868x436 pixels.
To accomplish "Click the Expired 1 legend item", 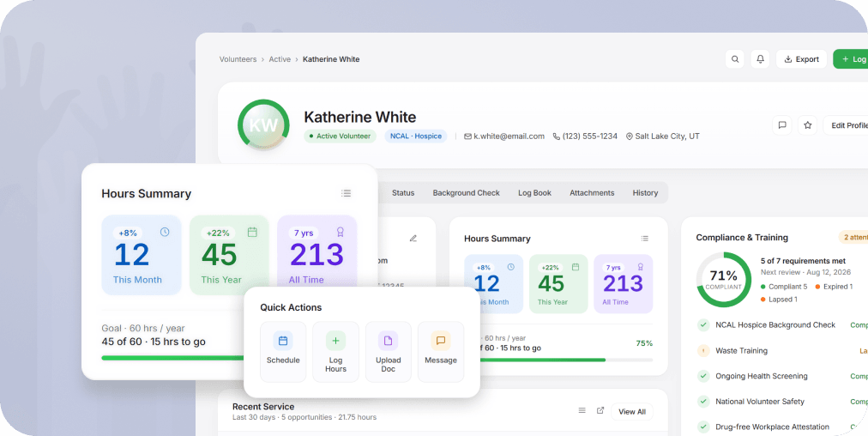I will coord(834,287).
